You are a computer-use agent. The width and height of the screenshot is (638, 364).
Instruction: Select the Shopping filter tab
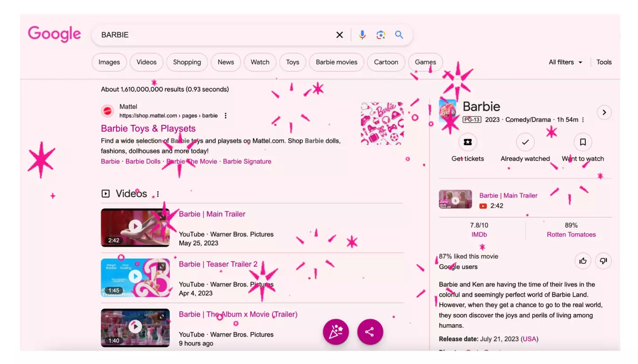(187, 62)
